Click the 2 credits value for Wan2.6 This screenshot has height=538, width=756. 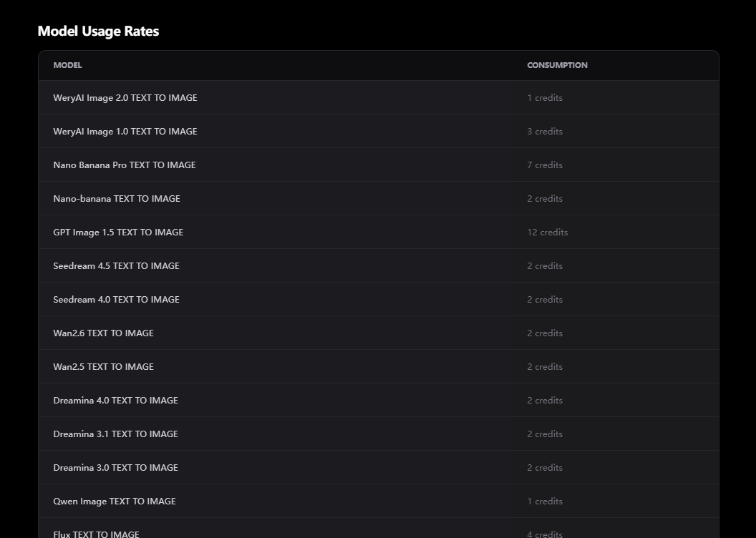tap(545, 333)
